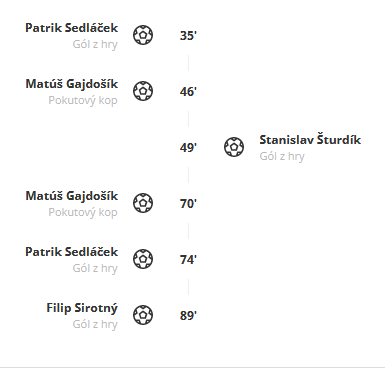Open Stanislav Šturdík player name
The image size is (385, 373).
pyautogui.click(x=310, y=140)
